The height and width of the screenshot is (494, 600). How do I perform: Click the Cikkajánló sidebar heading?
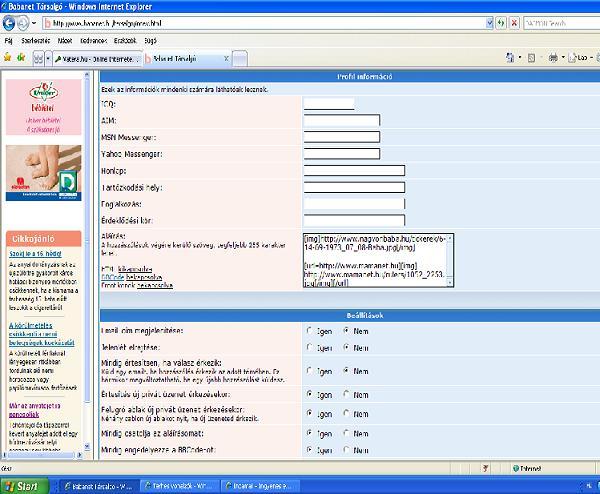(34, 237)
